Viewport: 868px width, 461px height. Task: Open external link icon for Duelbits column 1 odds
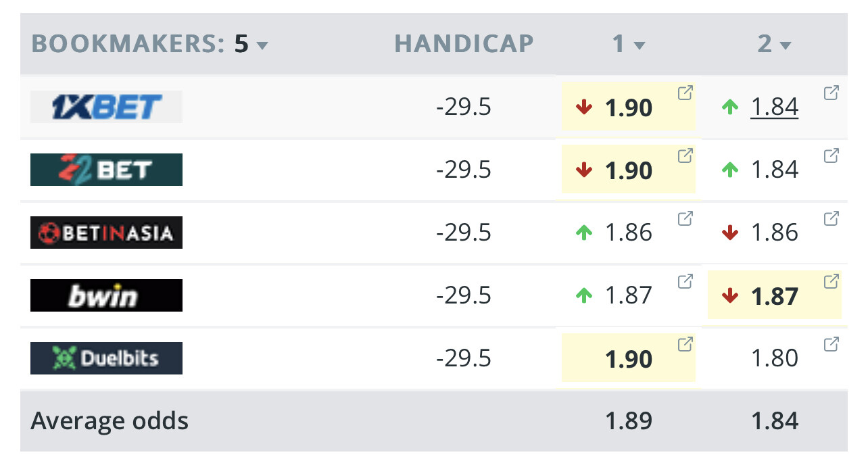point(685,344)
